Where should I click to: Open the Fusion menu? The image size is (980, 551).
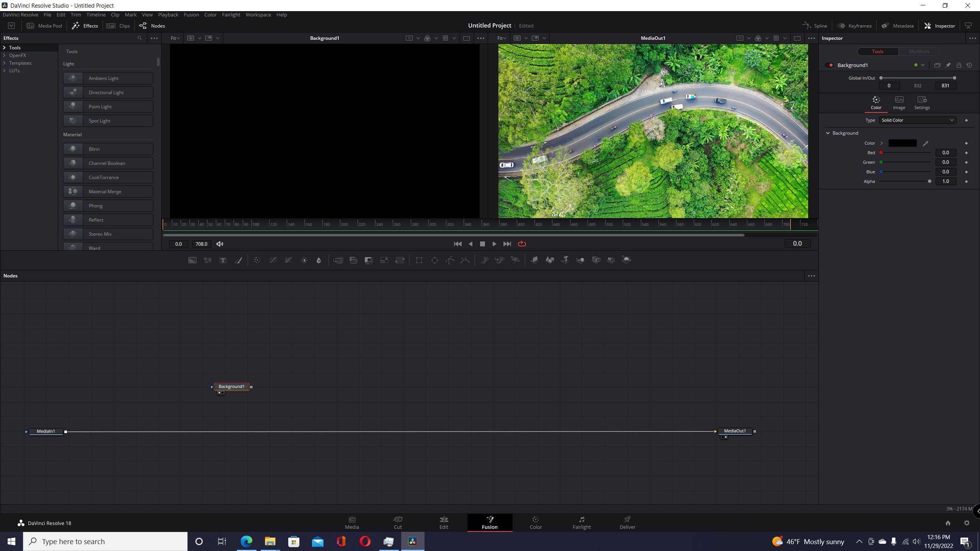pos(191,15)
